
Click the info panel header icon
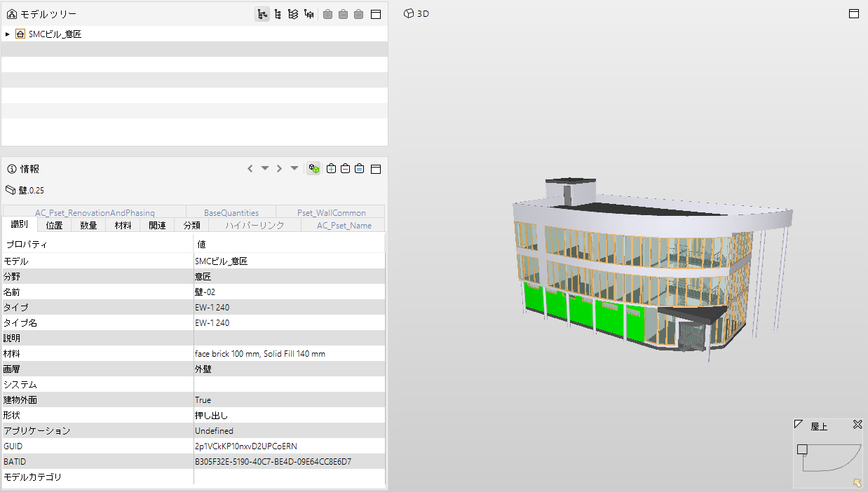(12, 169)
